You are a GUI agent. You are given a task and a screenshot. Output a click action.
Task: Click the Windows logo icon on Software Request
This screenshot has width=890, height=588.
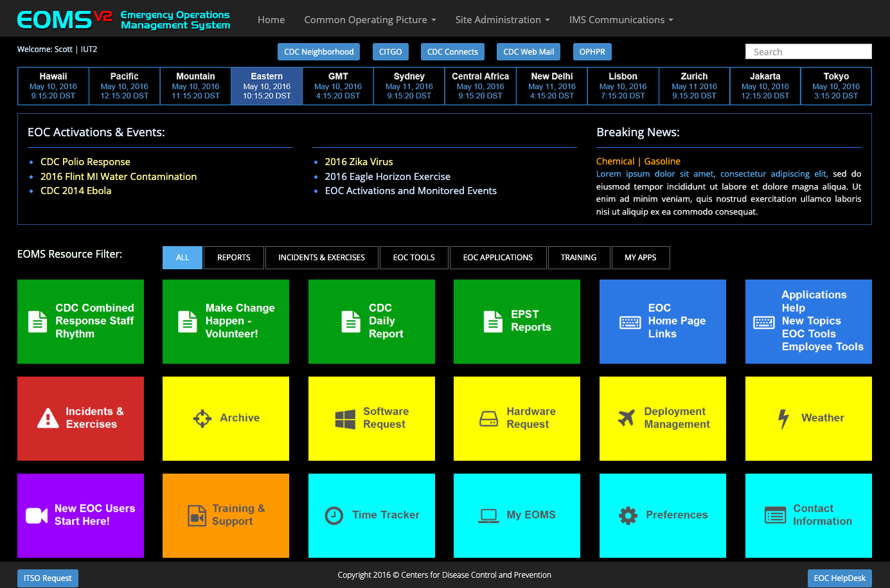pyautogui.click(x=345, y=419)
